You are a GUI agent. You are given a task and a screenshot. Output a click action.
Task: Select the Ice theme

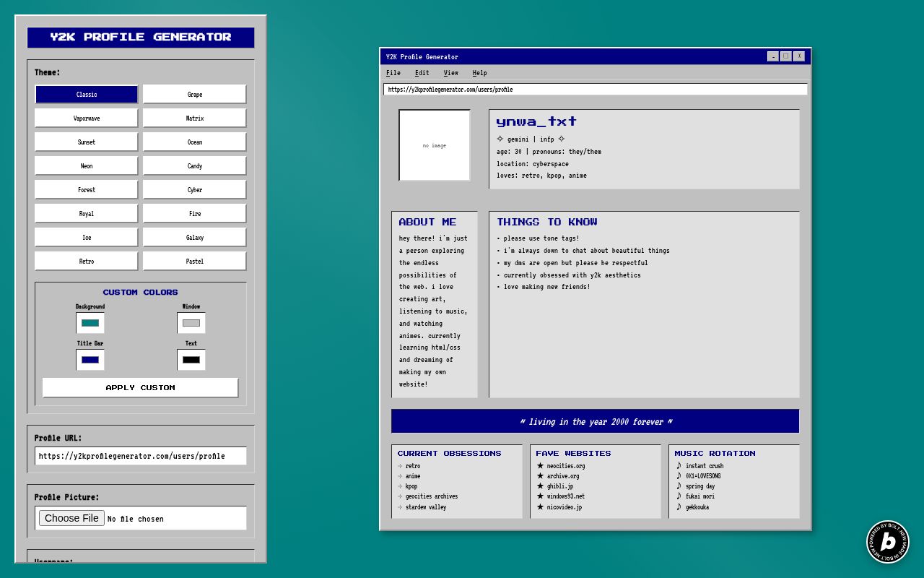click(x=87, y=238)
